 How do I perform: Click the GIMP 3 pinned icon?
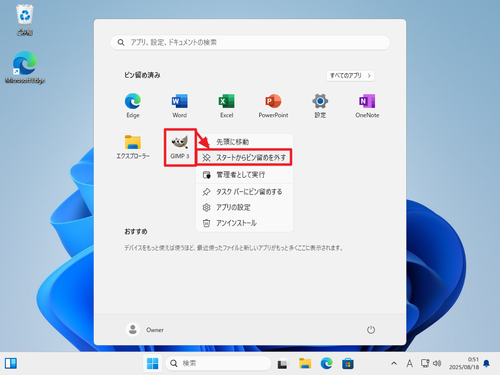click(180, 147)
